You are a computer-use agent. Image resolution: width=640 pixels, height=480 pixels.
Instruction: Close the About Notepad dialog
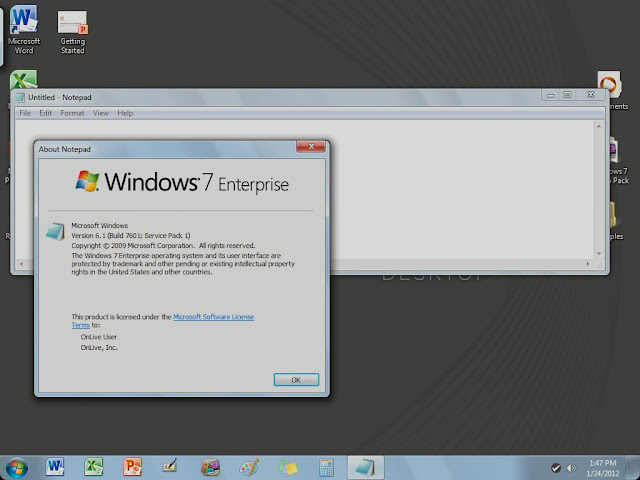point(311,146)
